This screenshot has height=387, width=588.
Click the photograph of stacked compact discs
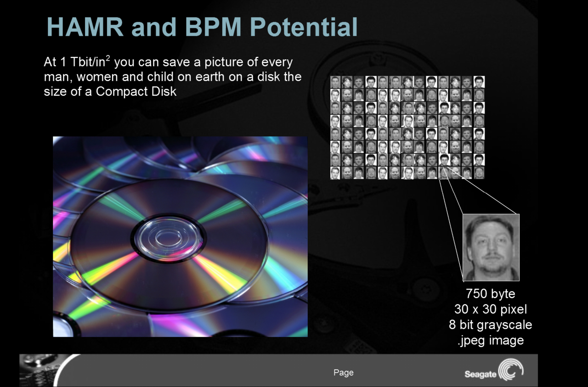(180, 236)
